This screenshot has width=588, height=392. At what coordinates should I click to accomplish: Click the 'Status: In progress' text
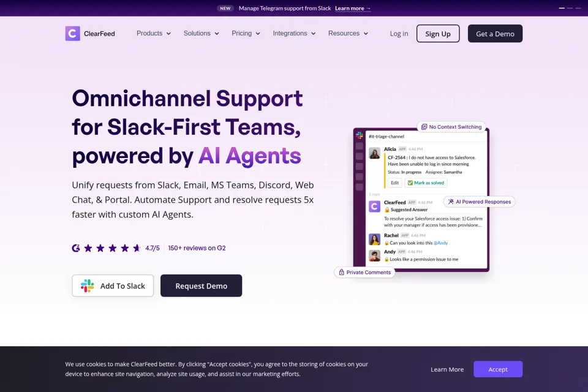405,172
